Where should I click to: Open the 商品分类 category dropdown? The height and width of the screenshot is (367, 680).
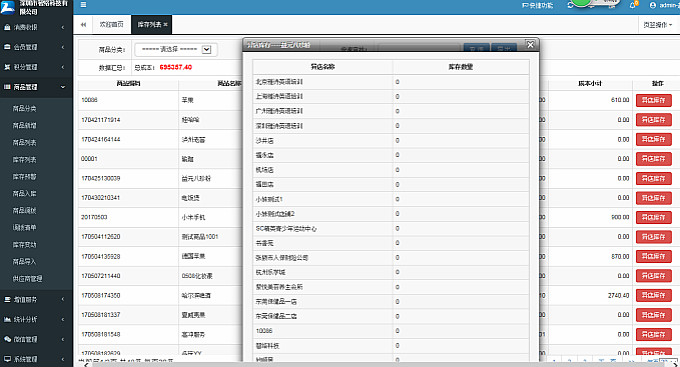[x=176, y=49]
